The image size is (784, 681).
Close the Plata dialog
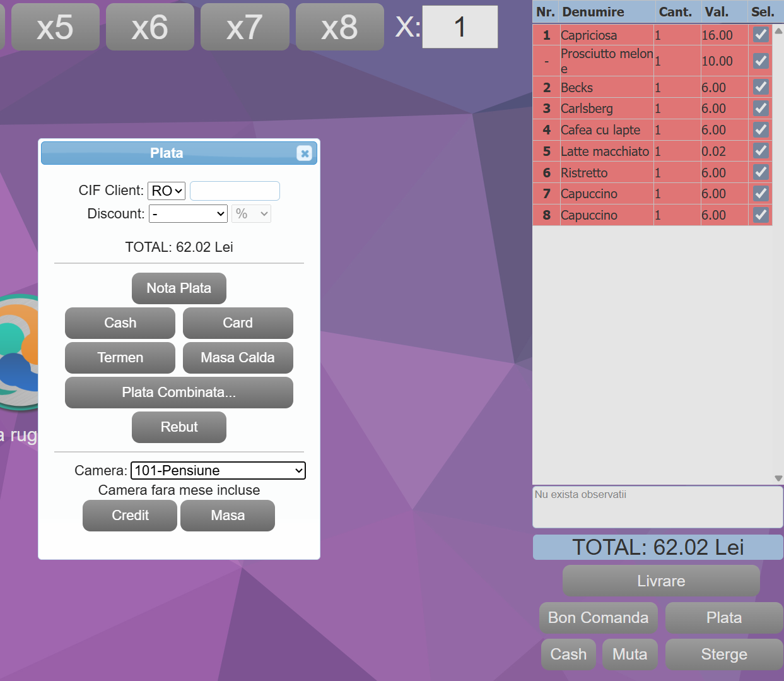(305, 153)
